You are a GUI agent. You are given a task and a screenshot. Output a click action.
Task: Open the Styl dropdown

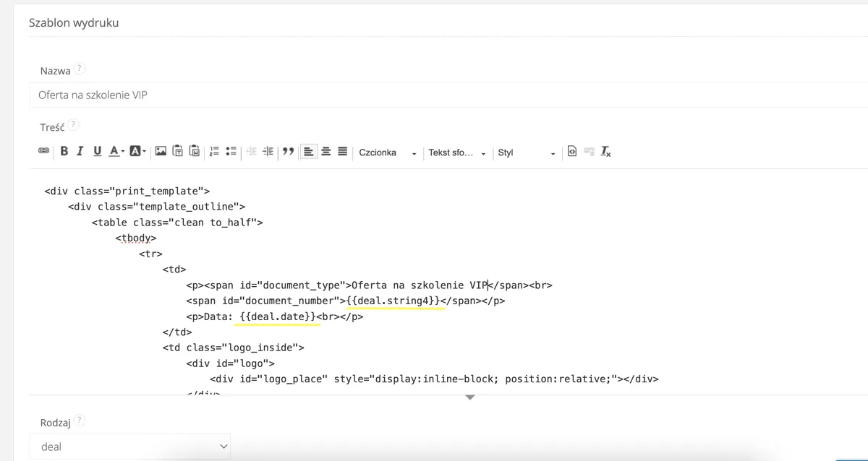[527, 152]
